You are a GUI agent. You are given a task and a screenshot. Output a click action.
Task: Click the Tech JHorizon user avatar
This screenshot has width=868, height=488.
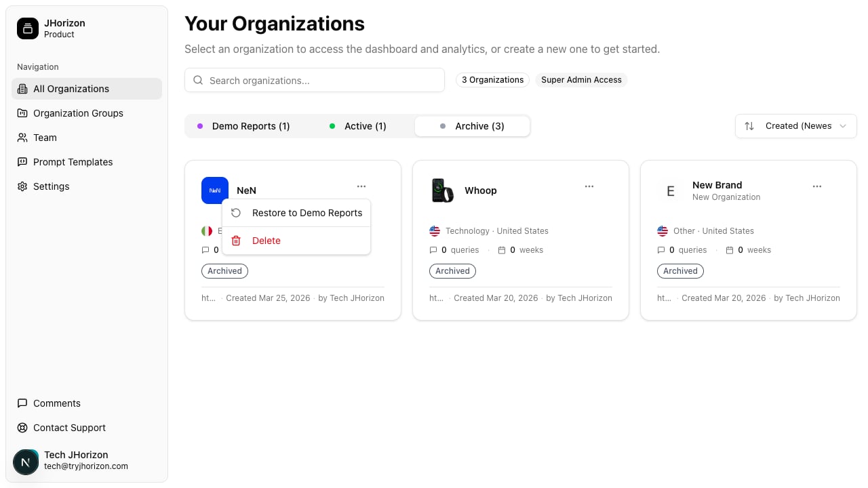tap(26, 462)
